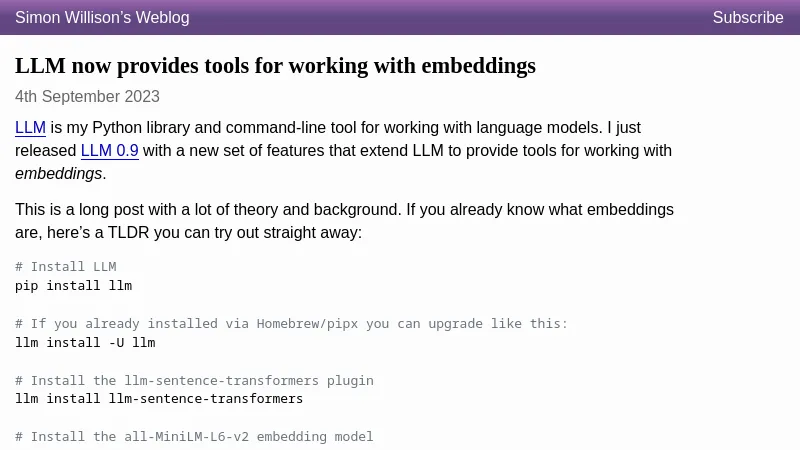Click the italicized word embeddings
This screenshot has width=800, height=450.
(x=58, y=174)
